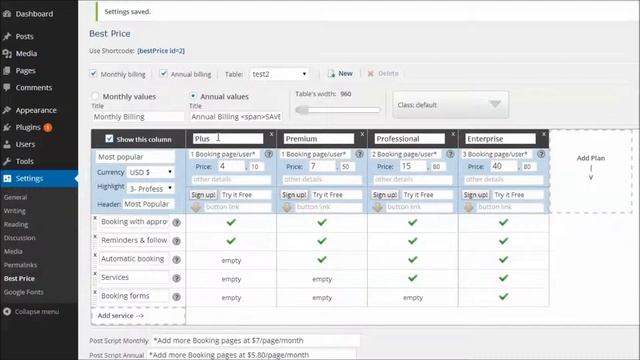
Task: Open the Class default dropdown
Action: point(451,105)
